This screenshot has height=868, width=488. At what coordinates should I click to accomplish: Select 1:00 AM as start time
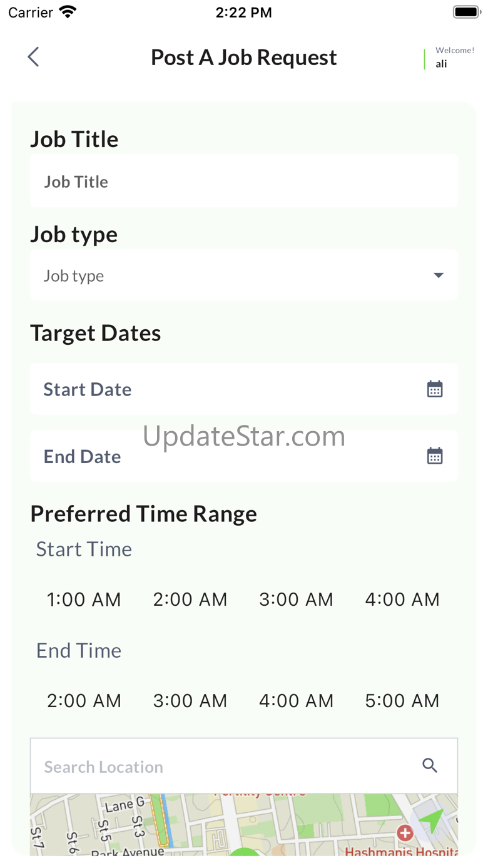[x=84, y=600]
